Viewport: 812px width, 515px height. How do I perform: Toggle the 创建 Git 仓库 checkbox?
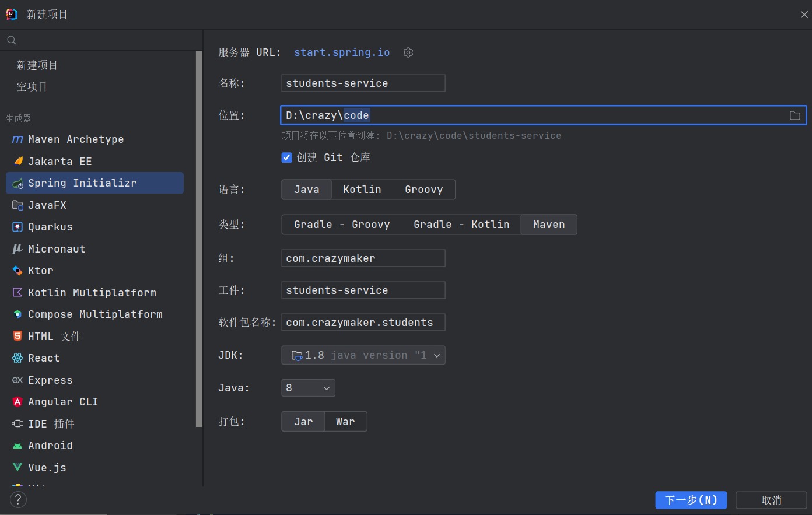286,157
